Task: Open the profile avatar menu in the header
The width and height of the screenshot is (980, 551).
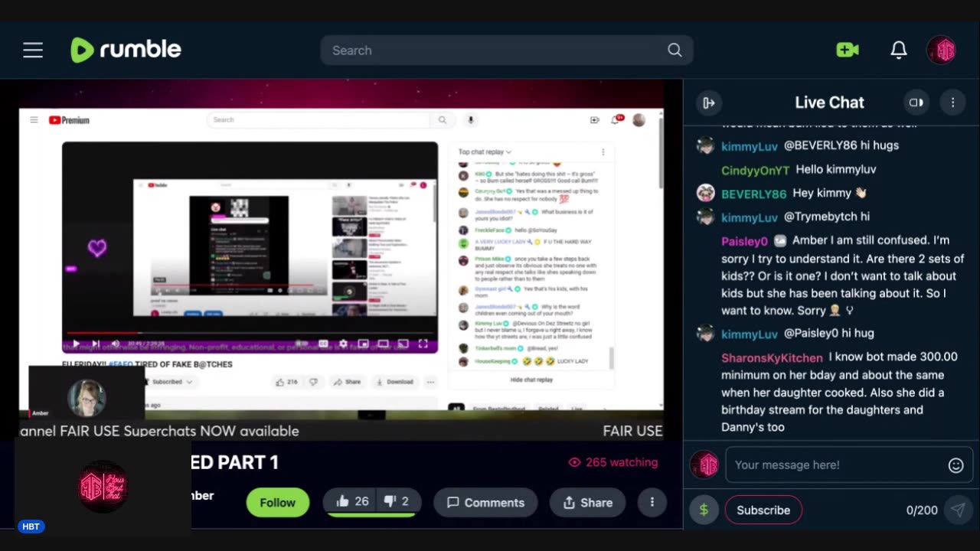Action: tap(941, 50)
